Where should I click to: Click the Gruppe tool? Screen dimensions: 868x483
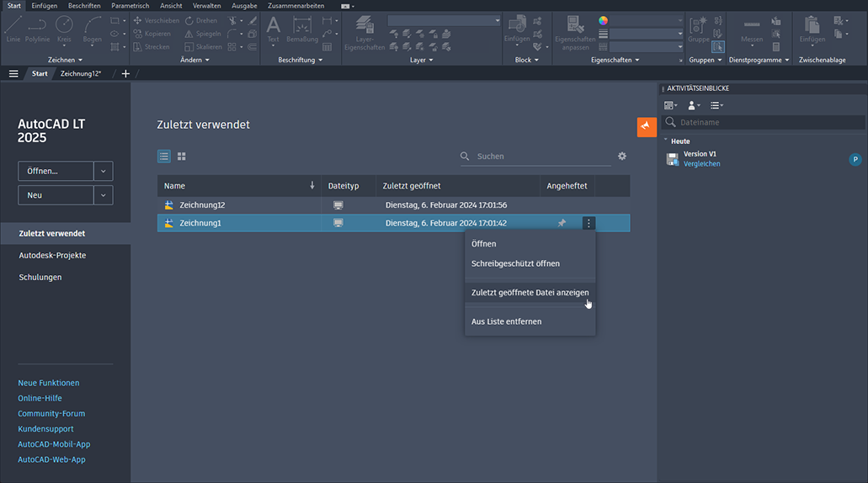tap(699, 29)
